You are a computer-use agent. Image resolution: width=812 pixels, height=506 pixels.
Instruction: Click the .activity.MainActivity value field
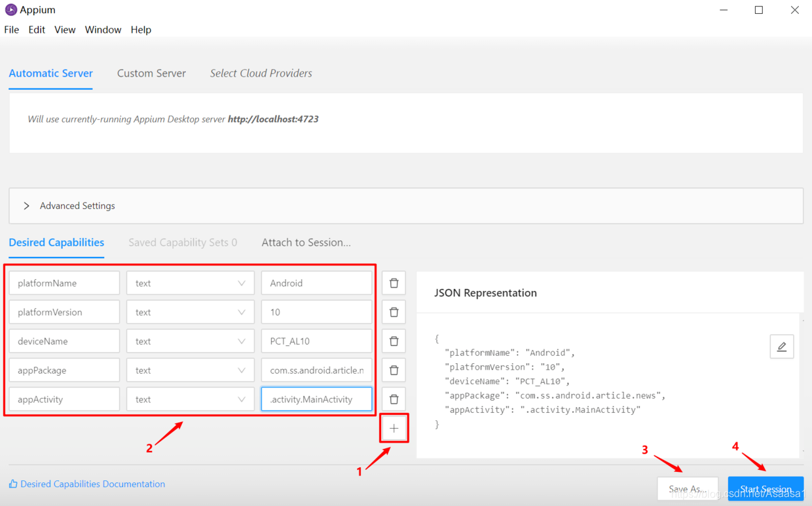pyautogui.click(x=316, y=399)
